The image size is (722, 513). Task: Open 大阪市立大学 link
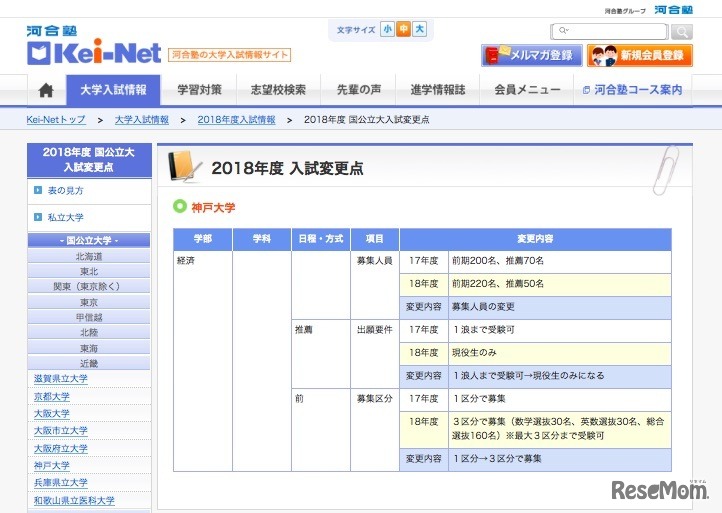(x=60, y=431)
